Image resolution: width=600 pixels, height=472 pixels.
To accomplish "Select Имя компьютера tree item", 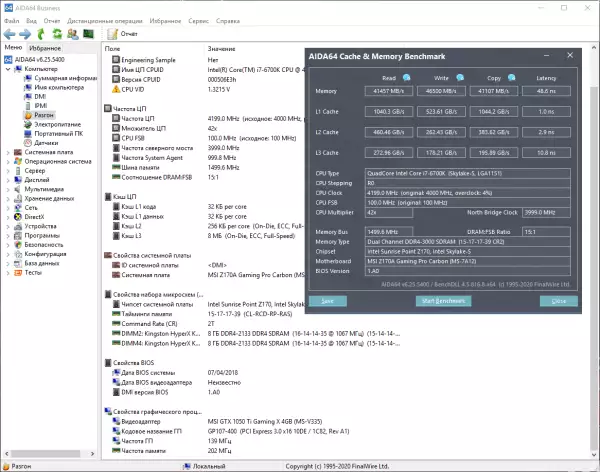I will point(59,87).
